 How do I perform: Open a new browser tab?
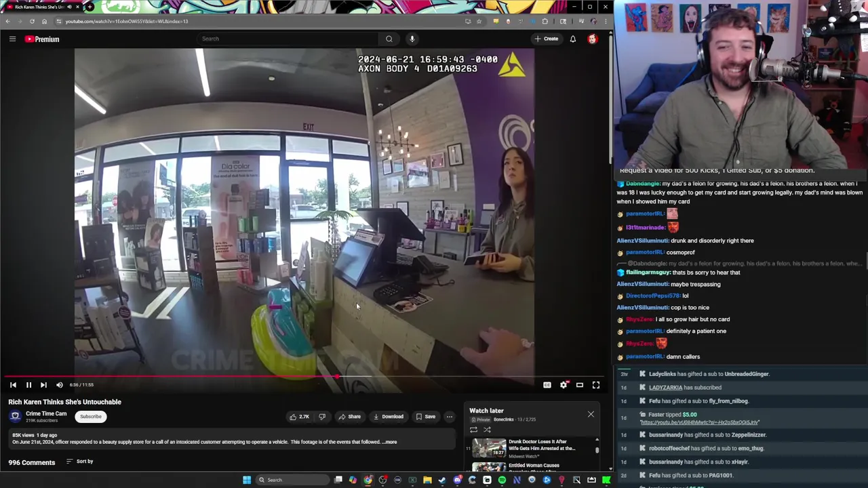click(x=90, y=7)
